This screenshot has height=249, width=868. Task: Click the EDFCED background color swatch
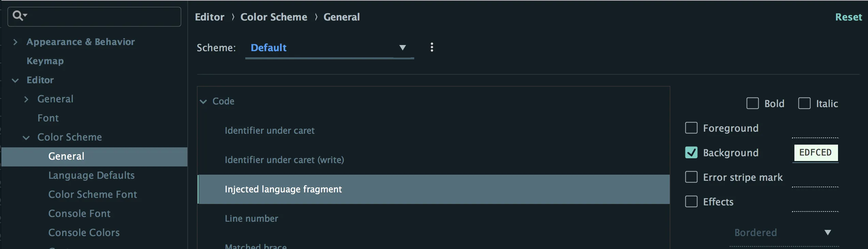point(816,152)
